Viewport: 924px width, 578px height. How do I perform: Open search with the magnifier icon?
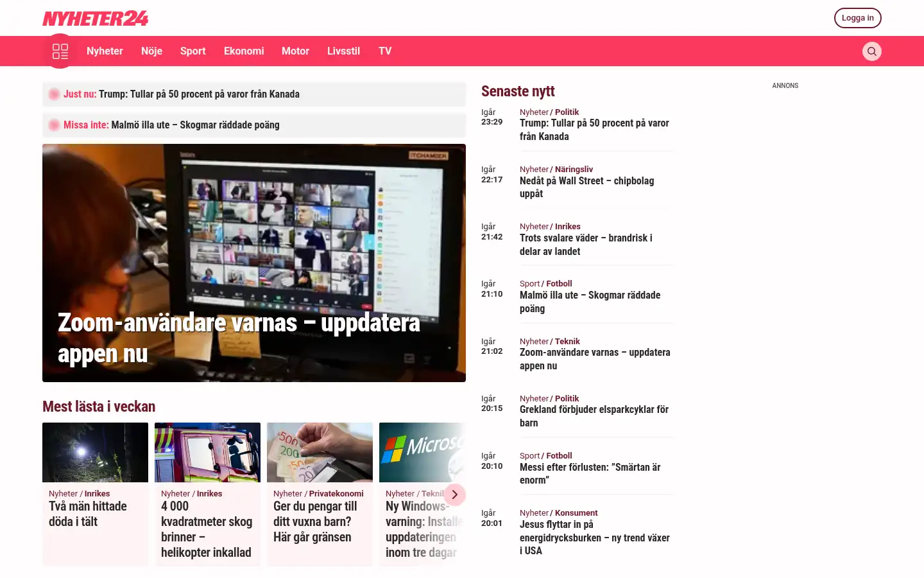point(871,51)
